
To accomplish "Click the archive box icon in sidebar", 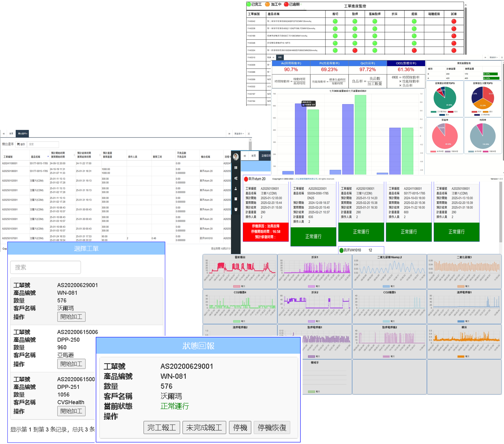I will (236, 199).
